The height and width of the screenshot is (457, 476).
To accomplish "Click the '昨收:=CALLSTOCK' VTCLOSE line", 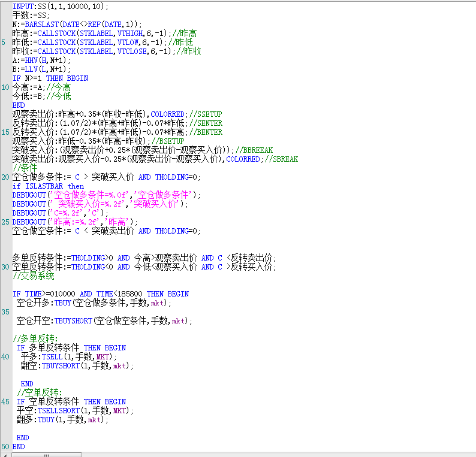I will (x=107, y=52).
